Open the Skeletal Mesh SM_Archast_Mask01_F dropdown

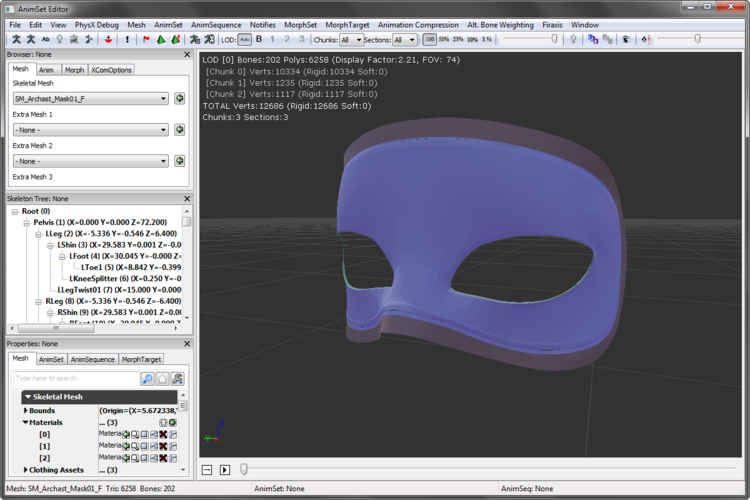(91, 99)
